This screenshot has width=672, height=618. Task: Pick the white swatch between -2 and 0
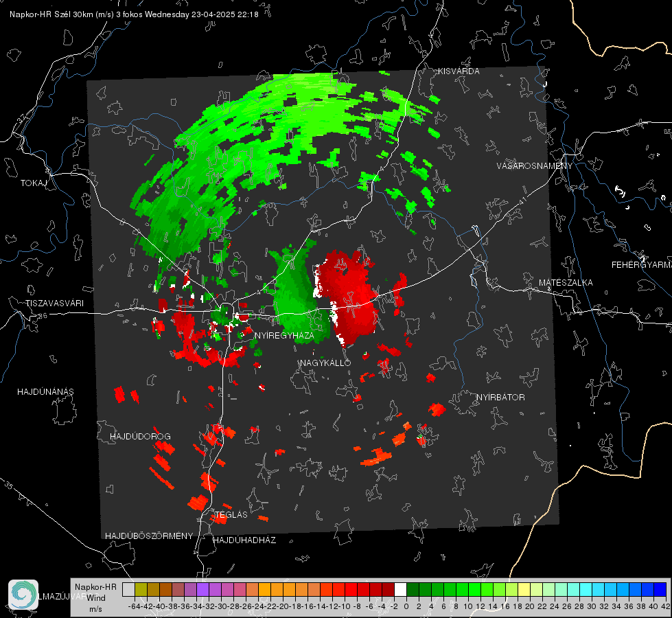(x=400, y=590)
